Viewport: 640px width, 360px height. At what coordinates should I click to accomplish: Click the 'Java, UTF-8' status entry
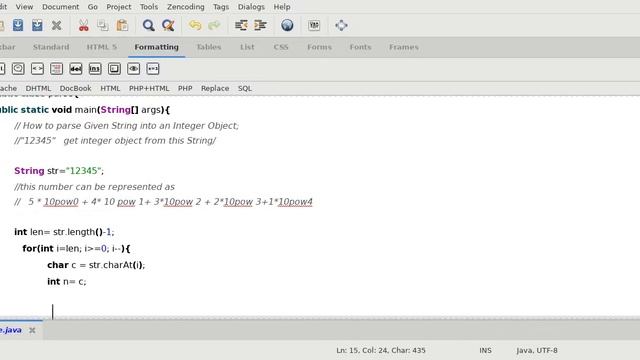[x=537, y=350]
